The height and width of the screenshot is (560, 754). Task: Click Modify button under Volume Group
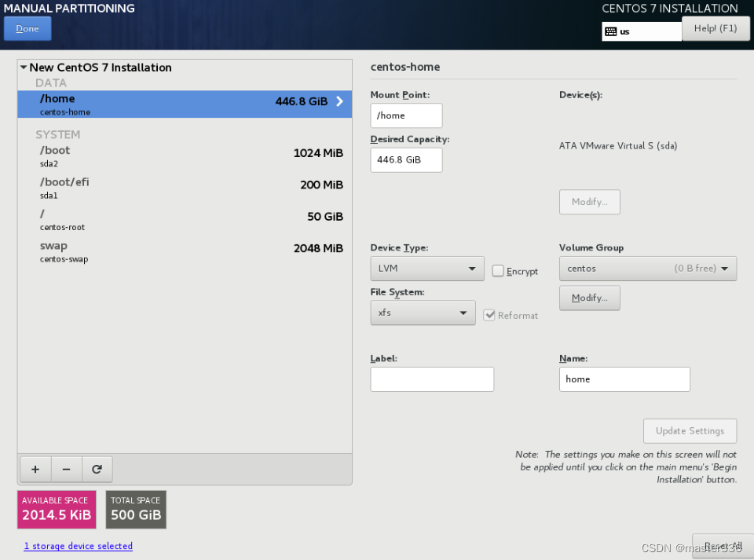coord(590,298)
